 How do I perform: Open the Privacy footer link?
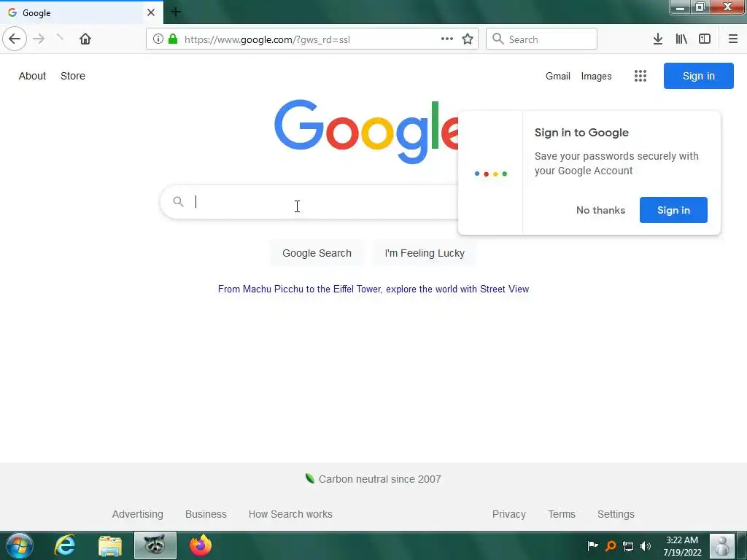[x=508, y=514]
